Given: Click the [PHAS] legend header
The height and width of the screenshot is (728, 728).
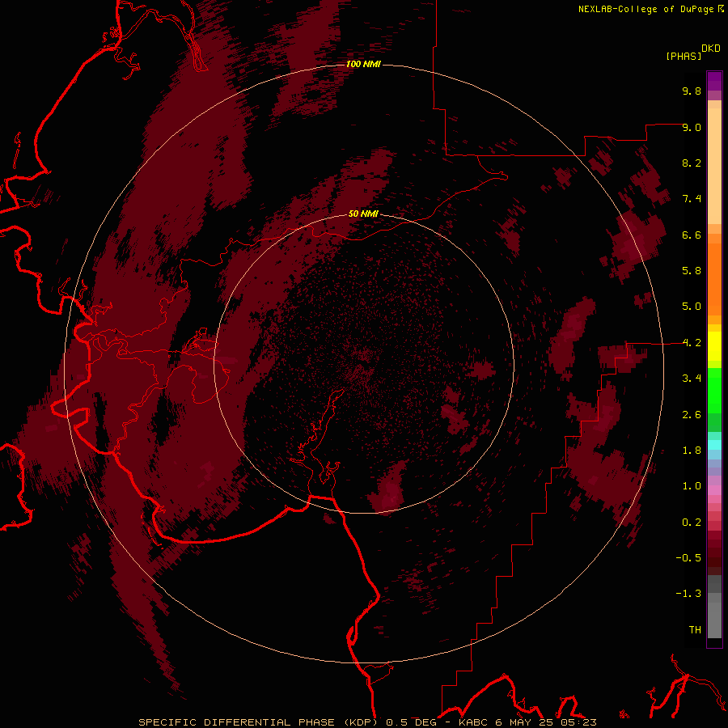Looking at the screenshot, I should click(x=684, y=56).
